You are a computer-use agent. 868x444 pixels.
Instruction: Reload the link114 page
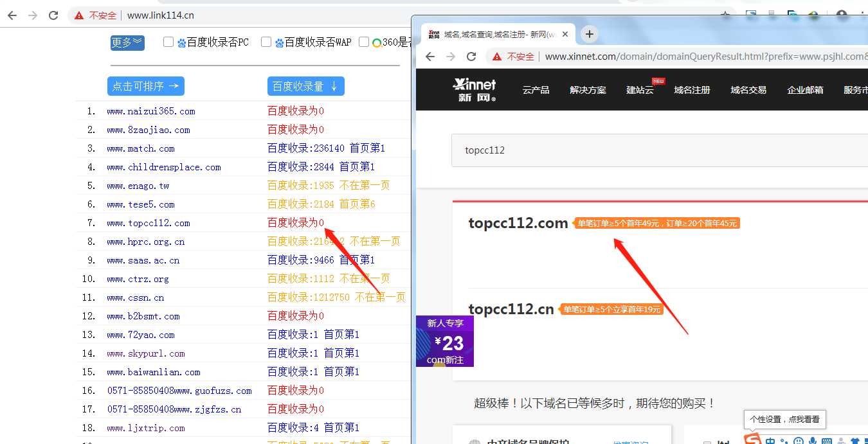tap(54, 15)
